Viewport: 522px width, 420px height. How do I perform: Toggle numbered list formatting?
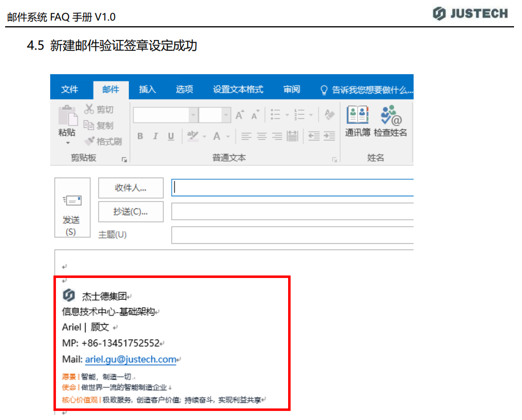300,115
